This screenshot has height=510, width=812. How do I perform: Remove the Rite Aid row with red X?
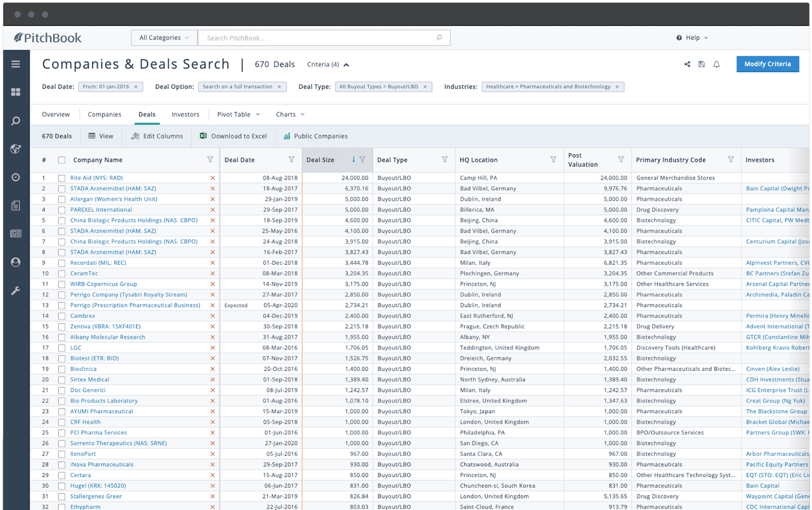tap(213, 178)
